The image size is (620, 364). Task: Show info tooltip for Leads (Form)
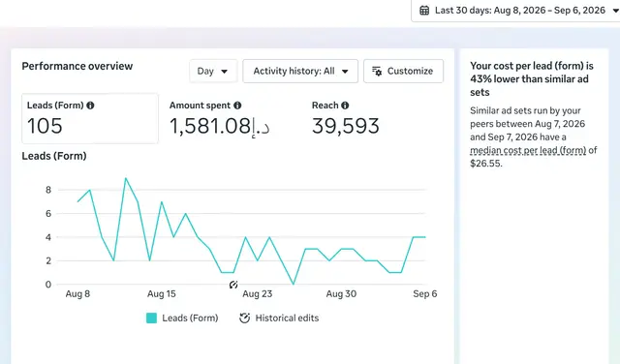point(90,106)
